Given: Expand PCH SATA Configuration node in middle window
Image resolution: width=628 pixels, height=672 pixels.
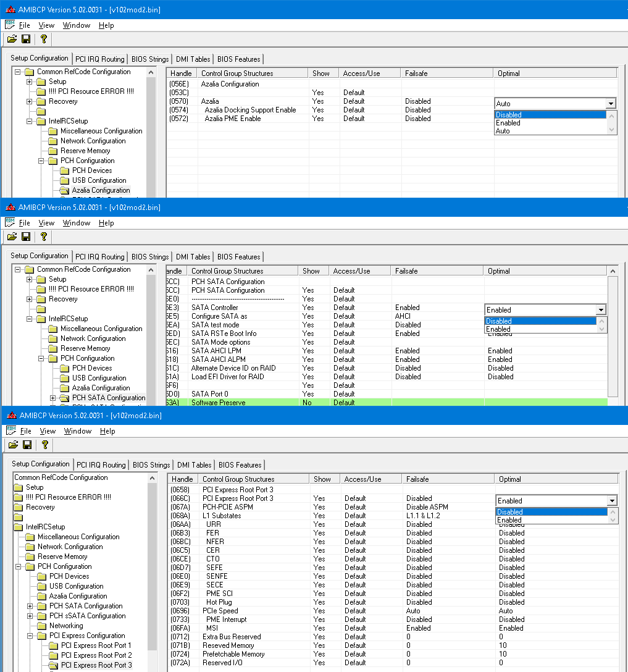Looking at the screenshot, I should coord(52,398).
